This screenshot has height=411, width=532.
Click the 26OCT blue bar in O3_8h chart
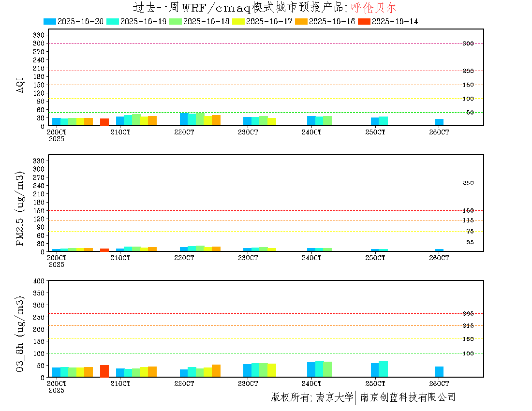tap(439, 372)
